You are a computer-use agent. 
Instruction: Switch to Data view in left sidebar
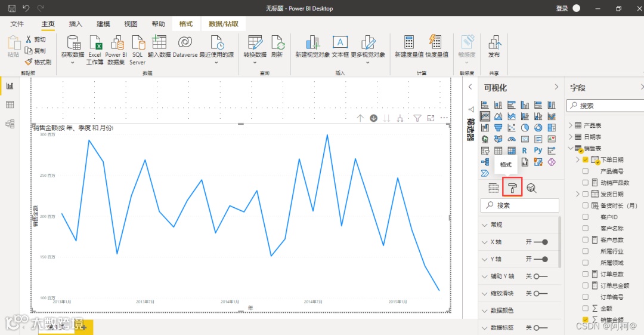coord(10,105)
